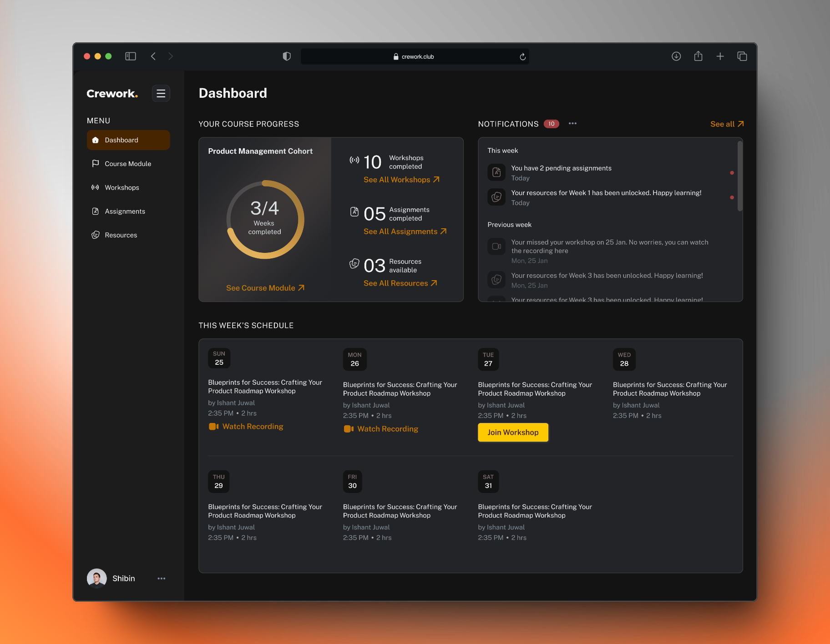830x644 pixels.
Task: Click the Week 1 resources notification icon
Action: click(x=496, y=197)
